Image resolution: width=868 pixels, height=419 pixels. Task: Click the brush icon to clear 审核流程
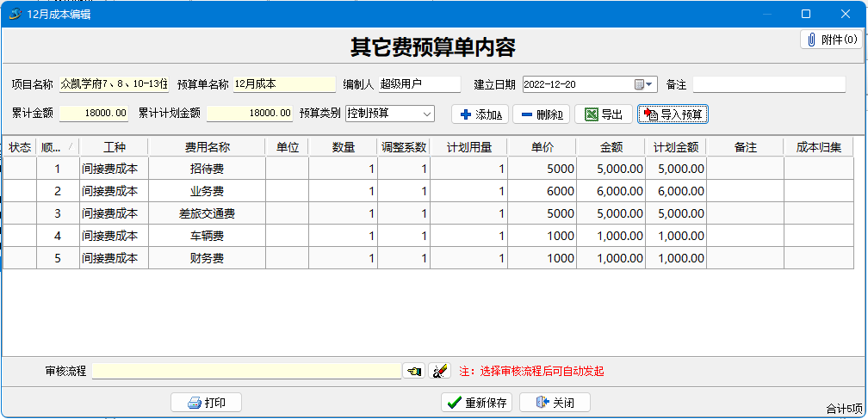click(439, 371)
